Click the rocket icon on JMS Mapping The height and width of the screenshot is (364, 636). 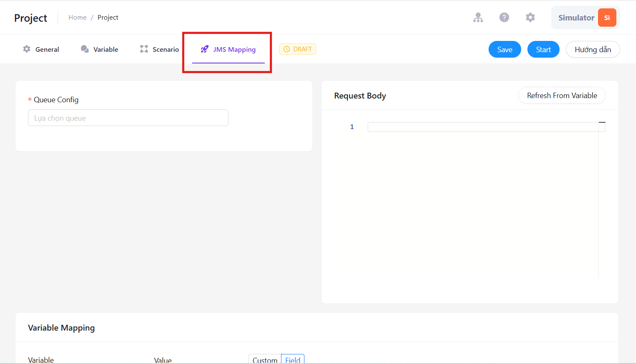(x=205, y=49)
